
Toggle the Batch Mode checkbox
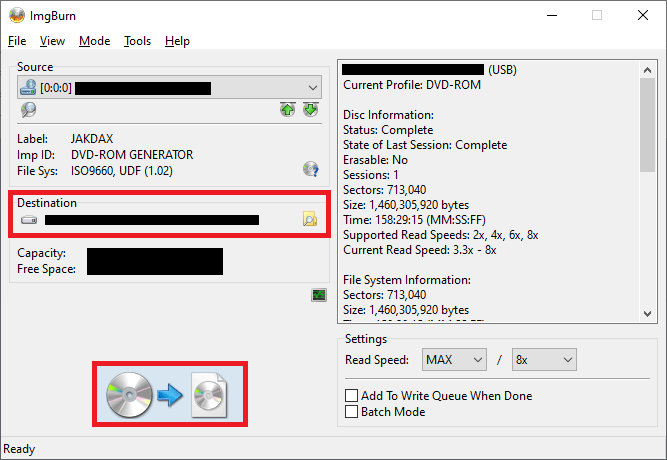click(x=352, y=411)
